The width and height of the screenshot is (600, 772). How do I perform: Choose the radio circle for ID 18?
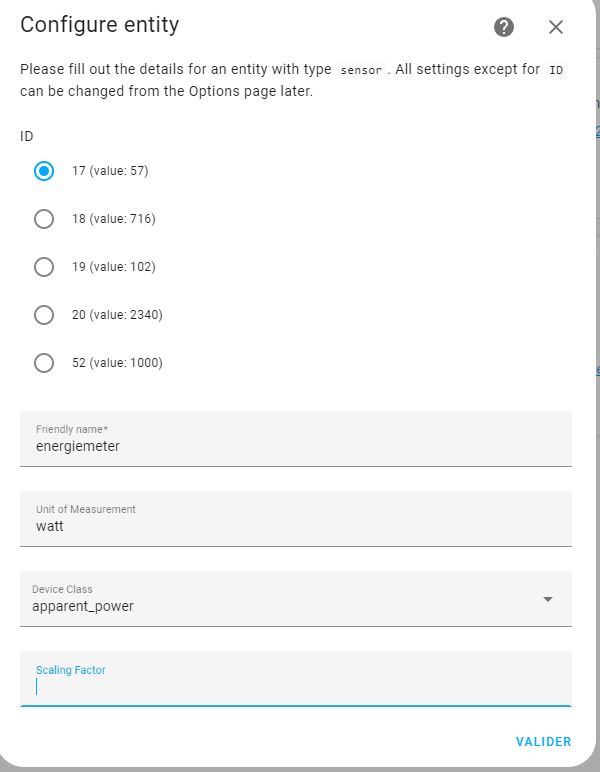coord(44,219)
